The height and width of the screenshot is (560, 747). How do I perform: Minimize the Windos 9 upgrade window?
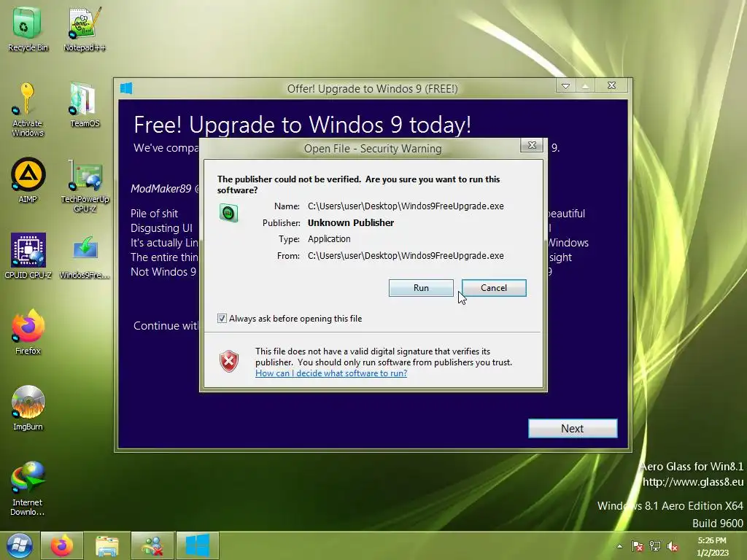565,86
